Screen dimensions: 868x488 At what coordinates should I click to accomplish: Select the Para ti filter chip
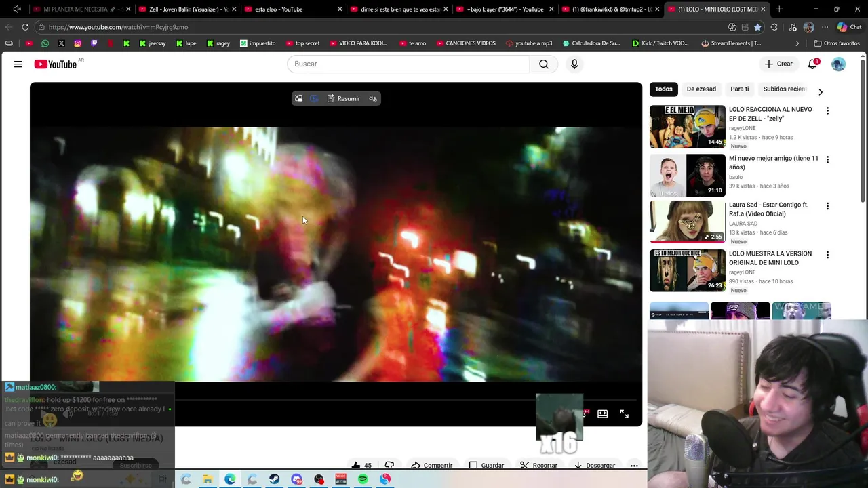coord(739,89)
